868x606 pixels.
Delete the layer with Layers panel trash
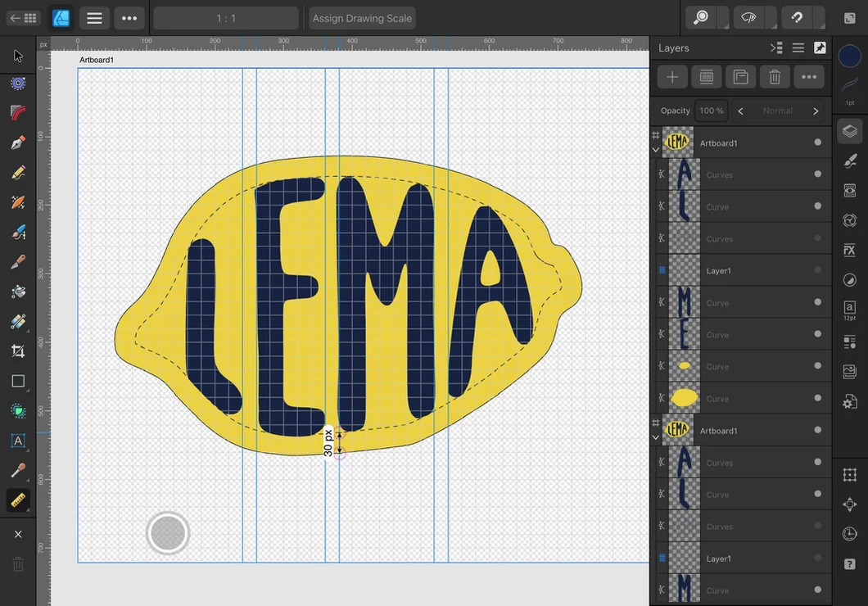click(775, 77)
